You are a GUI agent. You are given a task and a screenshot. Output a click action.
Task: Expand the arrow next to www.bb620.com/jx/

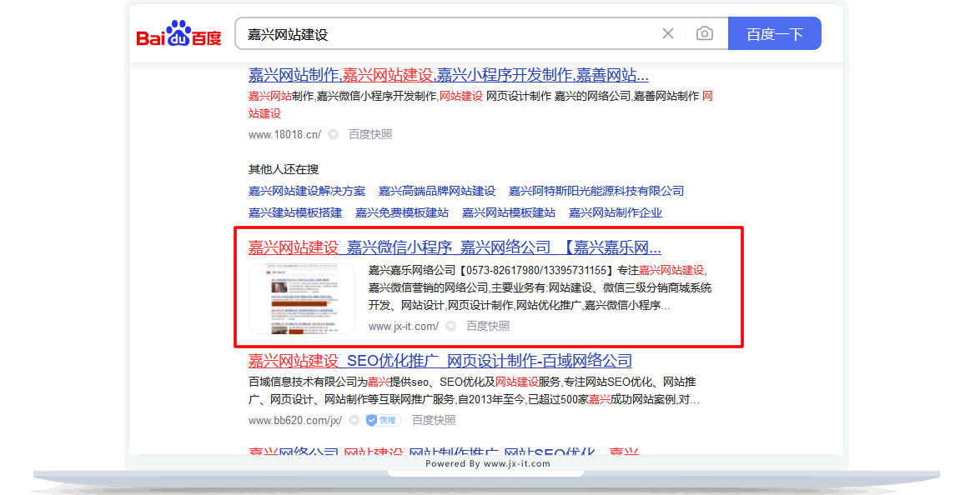[x=354, y=421]
